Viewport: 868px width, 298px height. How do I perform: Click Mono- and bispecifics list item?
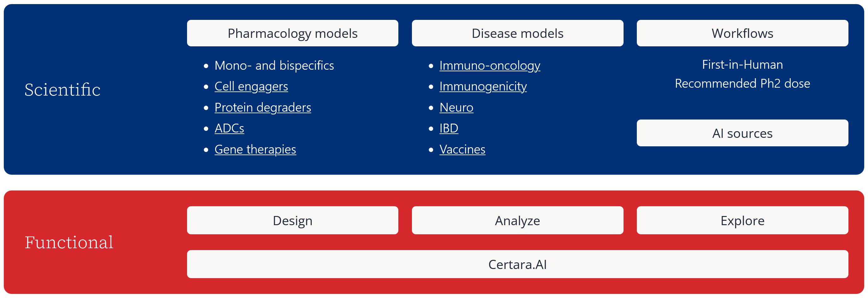point(274,65)
